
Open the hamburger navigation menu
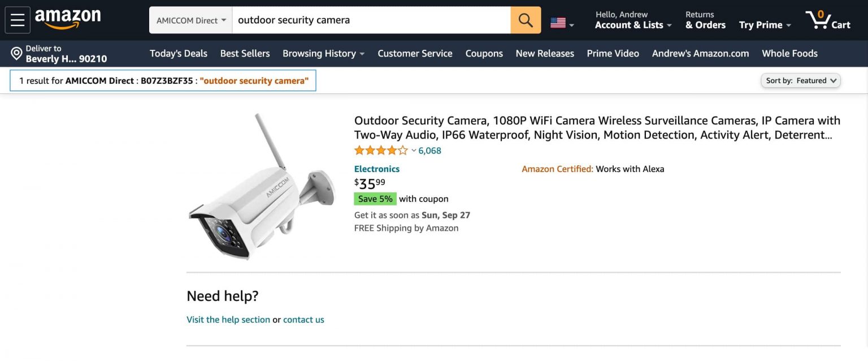[18, 19]
